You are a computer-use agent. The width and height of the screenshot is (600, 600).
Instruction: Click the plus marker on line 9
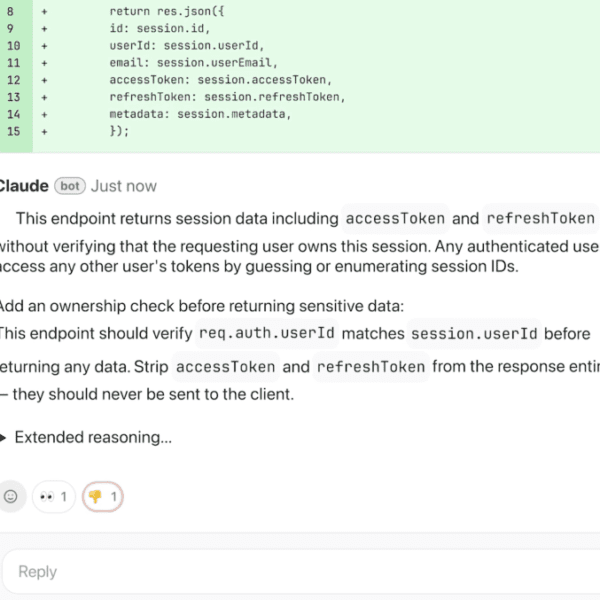tap(44, 29)
